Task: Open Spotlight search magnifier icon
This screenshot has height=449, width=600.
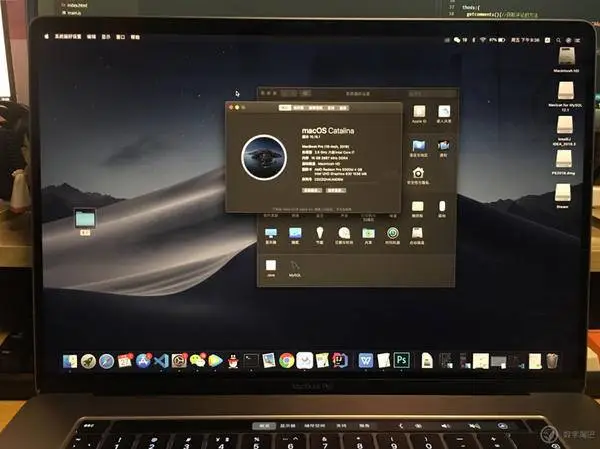Action: click(x=559, y=40)
